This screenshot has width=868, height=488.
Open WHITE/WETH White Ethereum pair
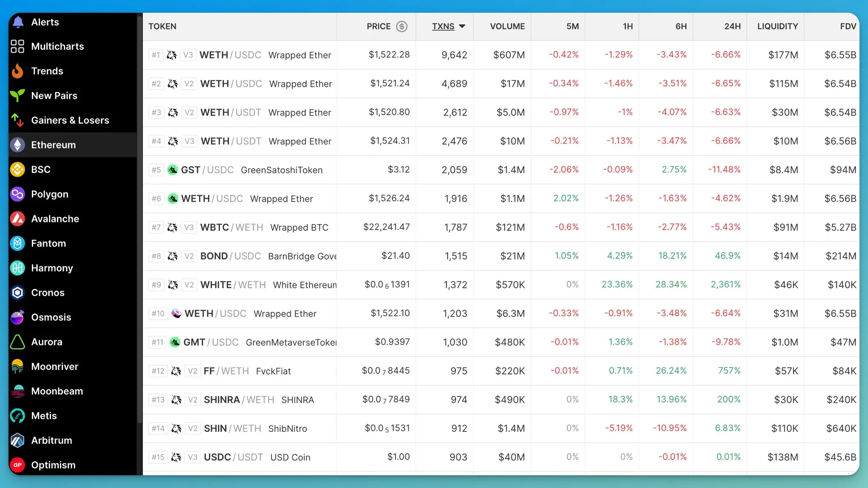coord(501,285)
